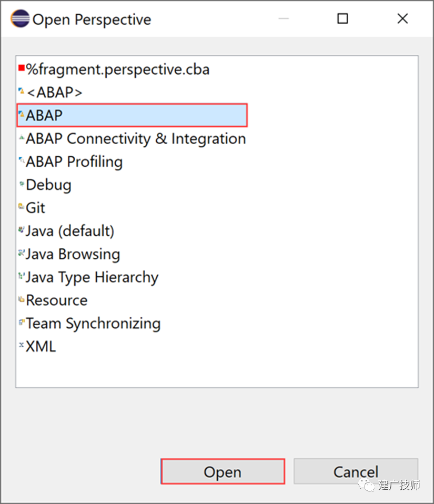Open the selected perspective with Open button
This screenshot has height=504, width=434.
coord(223,471)
